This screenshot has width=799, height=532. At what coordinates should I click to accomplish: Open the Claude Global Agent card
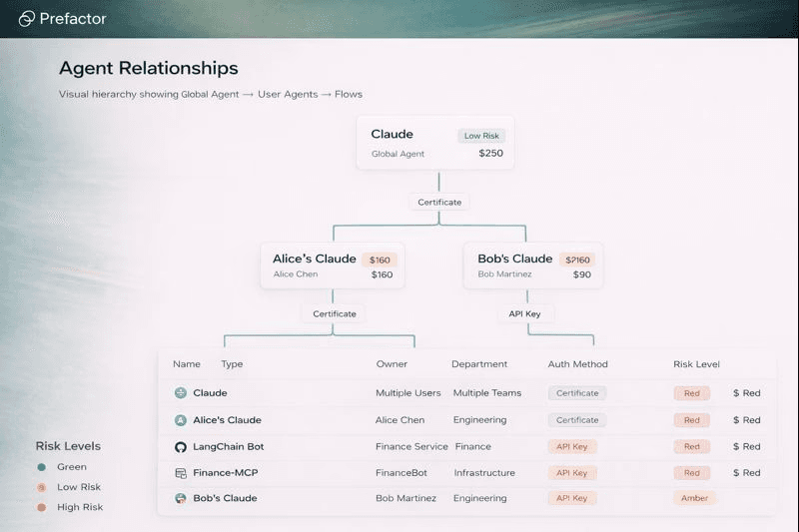pos(435,143)
